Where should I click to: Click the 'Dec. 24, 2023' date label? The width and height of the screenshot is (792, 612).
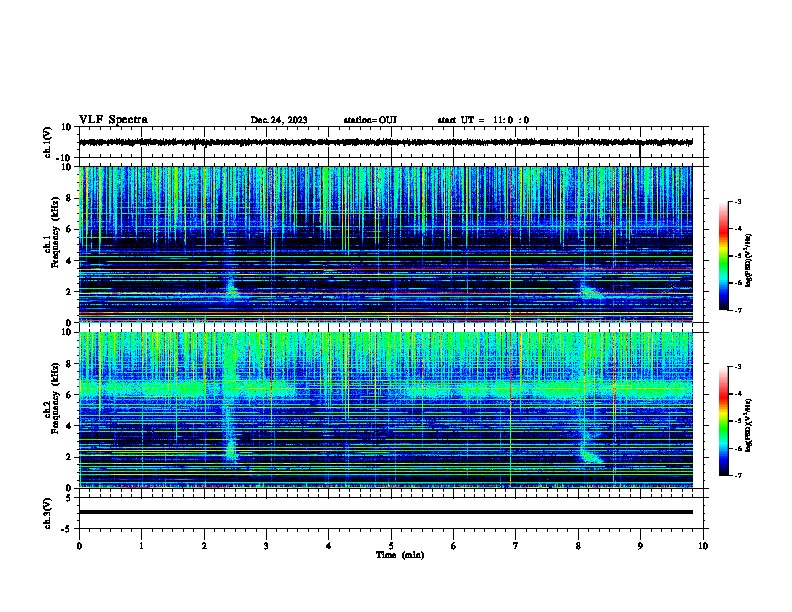279,120
